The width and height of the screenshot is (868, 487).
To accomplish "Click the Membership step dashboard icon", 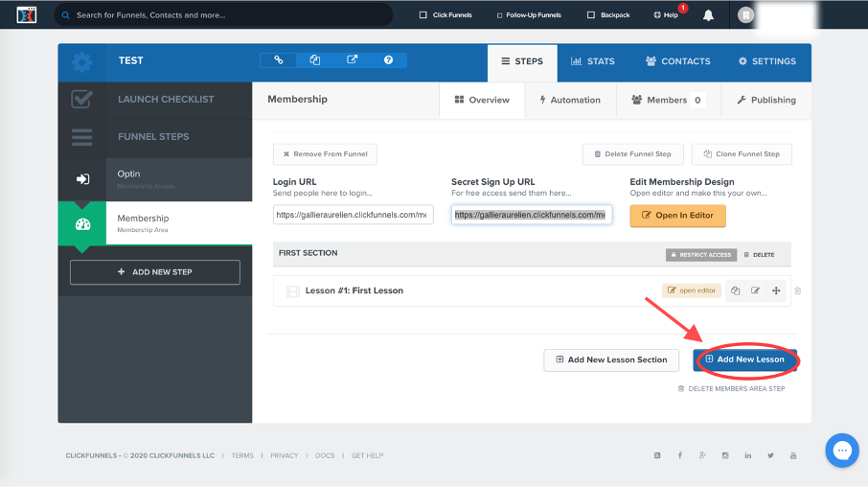I will pos(82,223).
